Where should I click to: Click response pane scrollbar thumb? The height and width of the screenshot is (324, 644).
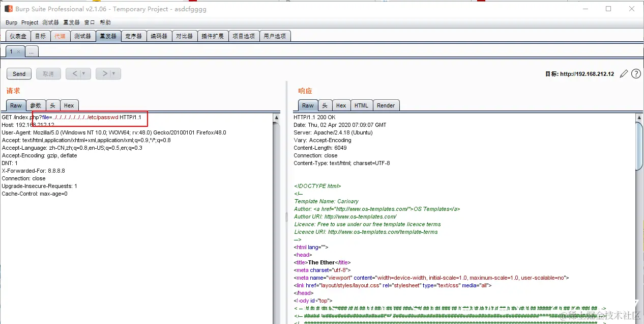click(x=640, y=146)
